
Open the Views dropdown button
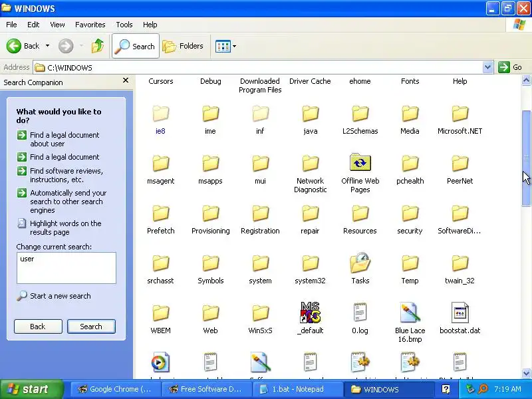coord(225,46)
